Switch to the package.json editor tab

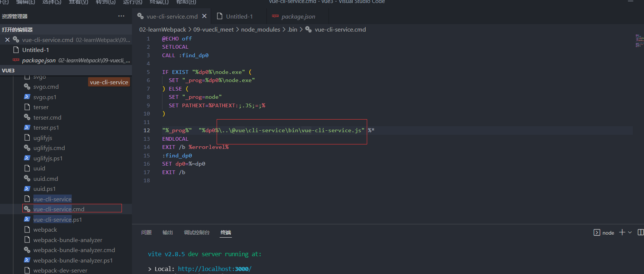298,16
